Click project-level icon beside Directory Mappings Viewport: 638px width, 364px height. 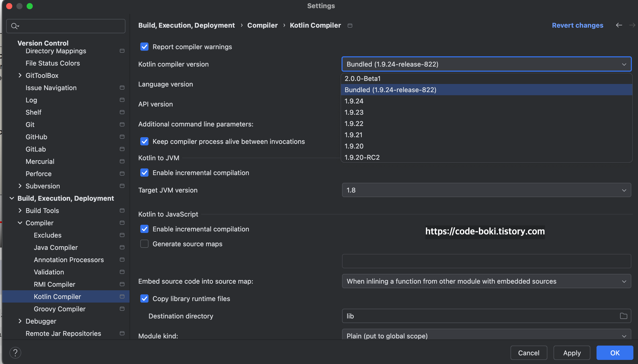(122, 51)
